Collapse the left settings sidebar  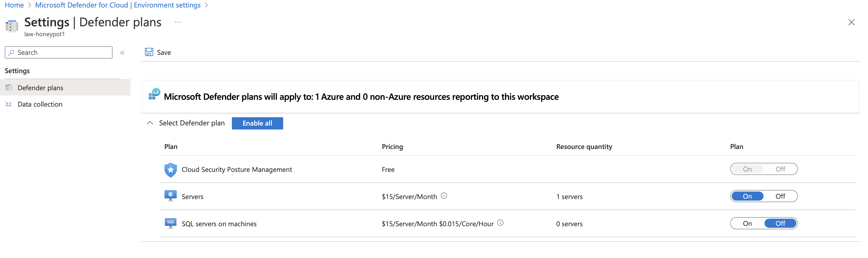click(x=122, y=53)
